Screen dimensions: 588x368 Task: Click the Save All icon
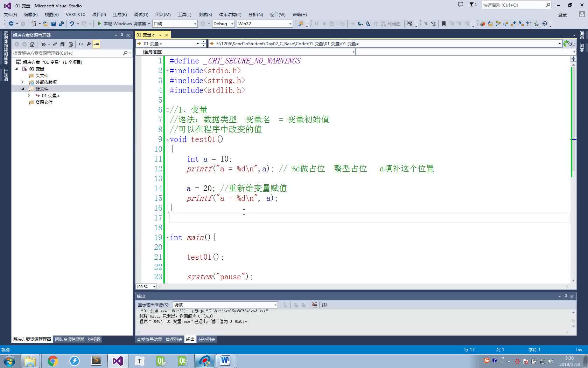61,23
